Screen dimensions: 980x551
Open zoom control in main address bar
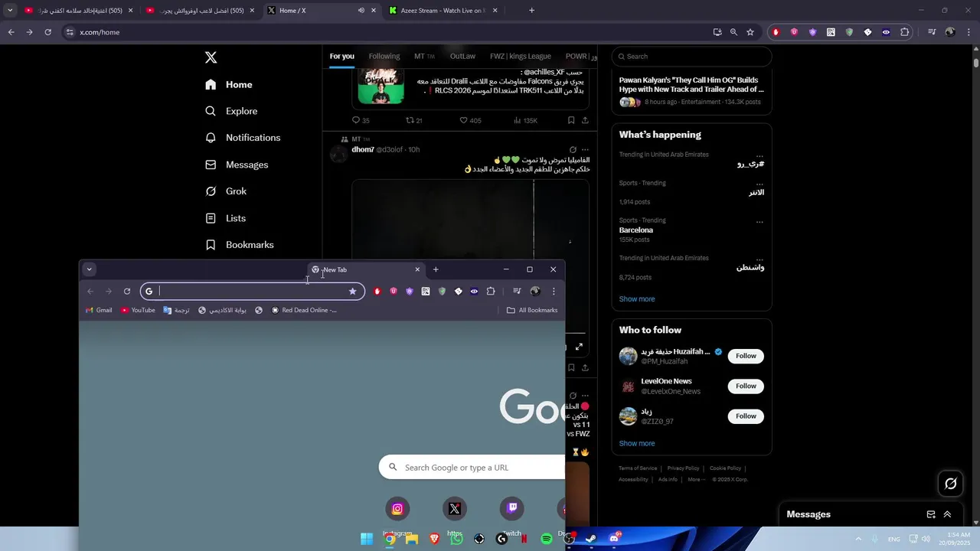click(733, 32)
